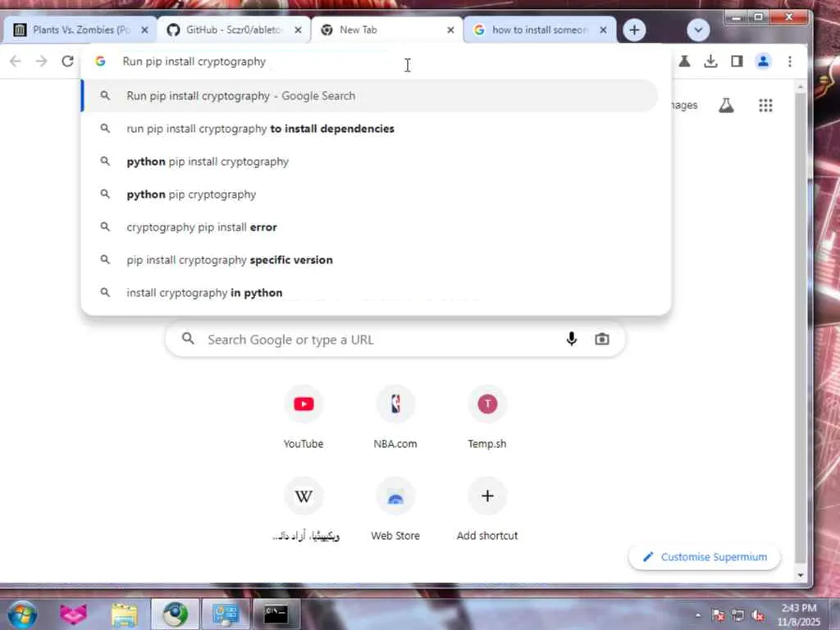Open the YouTube shortcut
Screen dimensions: 840x630
304,418
